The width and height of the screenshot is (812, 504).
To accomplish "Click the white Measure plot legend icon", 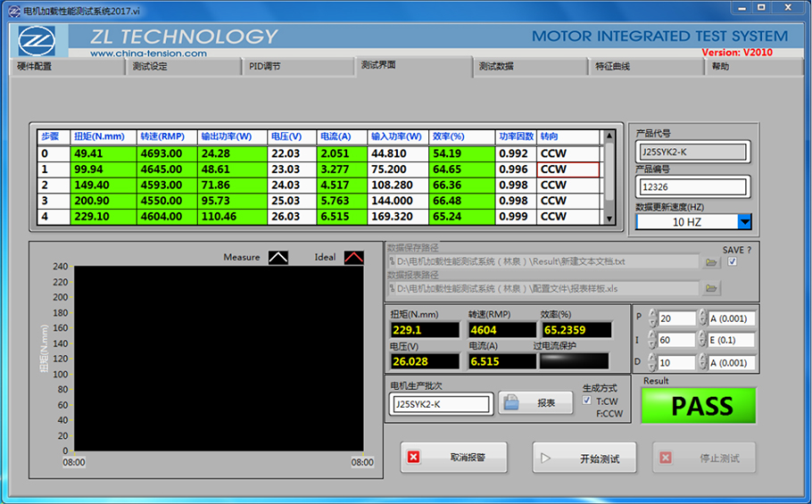I will coord(278,257).
